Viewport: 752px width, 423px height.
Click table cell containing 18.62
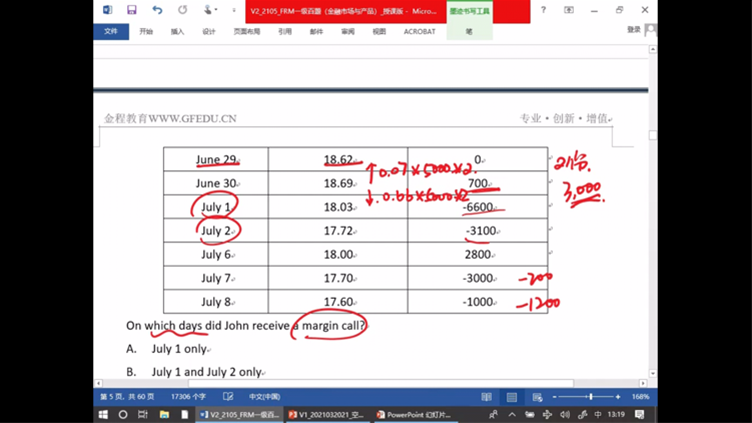[x=338, y=159]
